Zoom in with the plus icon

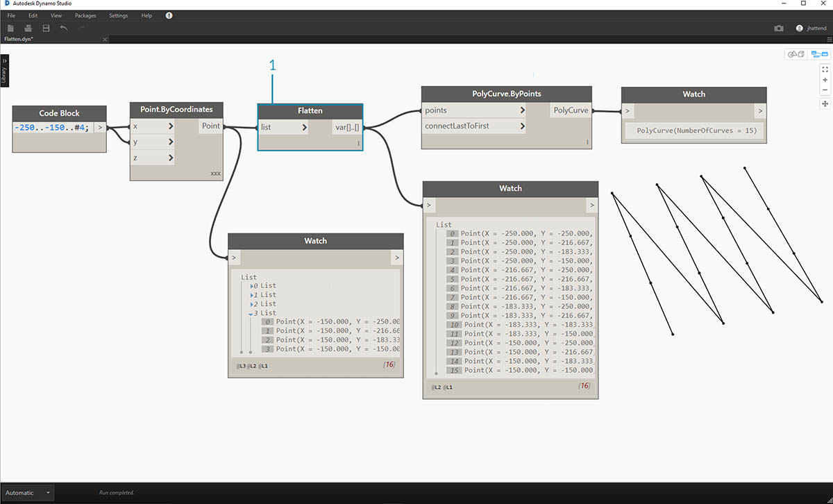pos(825,80)
